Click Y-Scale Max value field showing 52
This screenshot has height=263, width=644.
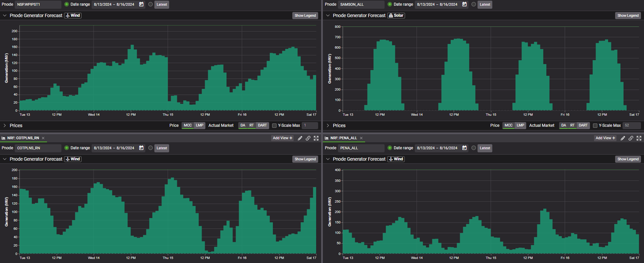632,126
